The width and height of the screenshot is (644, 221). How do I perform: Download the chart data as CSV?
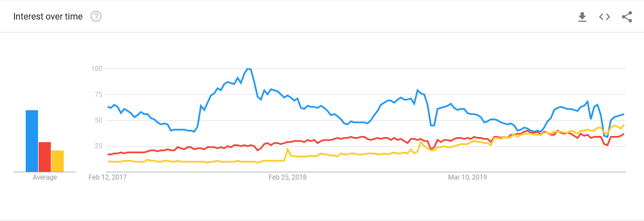582,17
